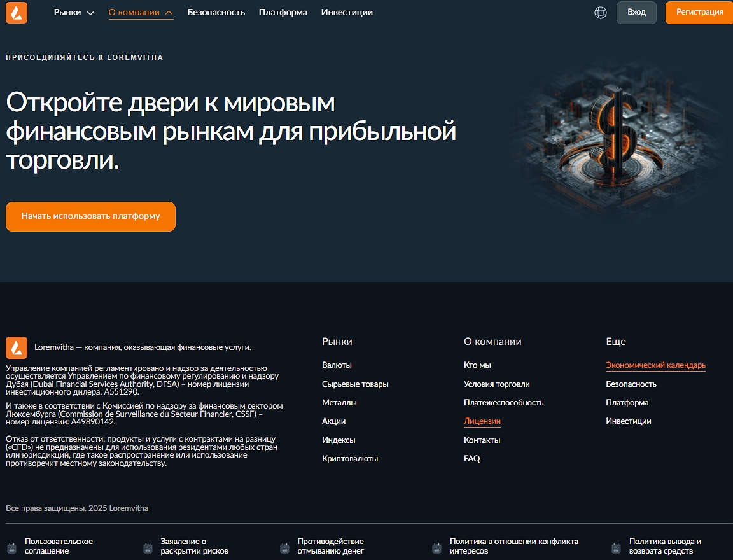Click the document icon beside Политика в отношении конфликта интересов
Screen dimensions: 733x560
[436, 547]
